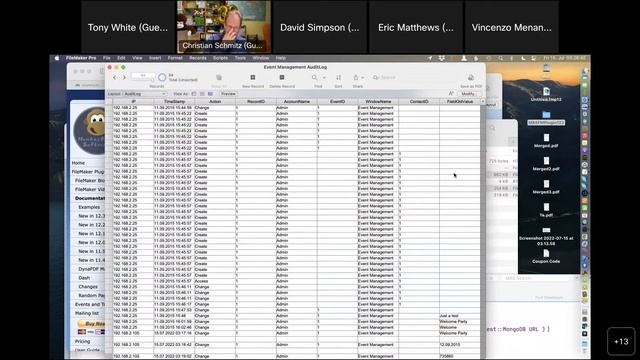This screenshot has height=360, width=640.
Task: Open the Share dropdown arrow
Action: pos(362,78)
